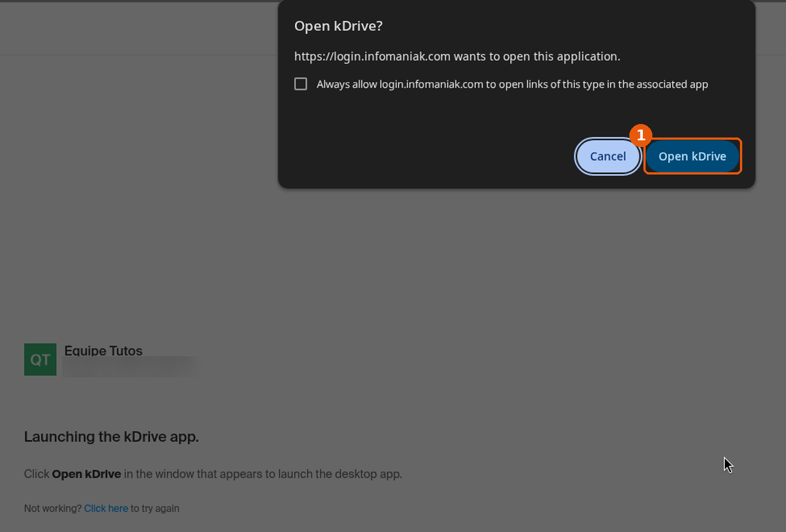
Task: Click the Open kDrive button
Action: pyautogui.click(x=692, y=156)
